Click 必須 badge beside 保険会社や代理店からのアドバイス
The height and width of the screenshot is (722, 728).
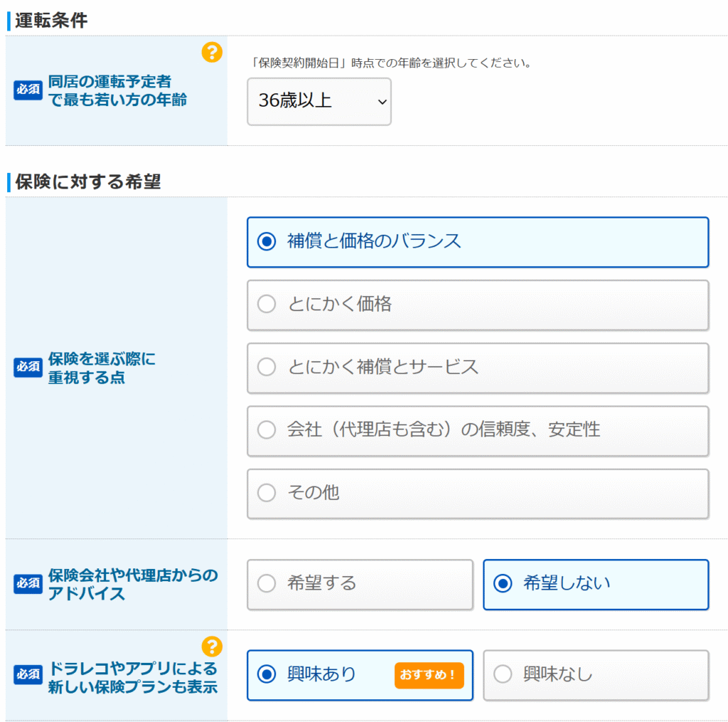[x=28, y=584]
